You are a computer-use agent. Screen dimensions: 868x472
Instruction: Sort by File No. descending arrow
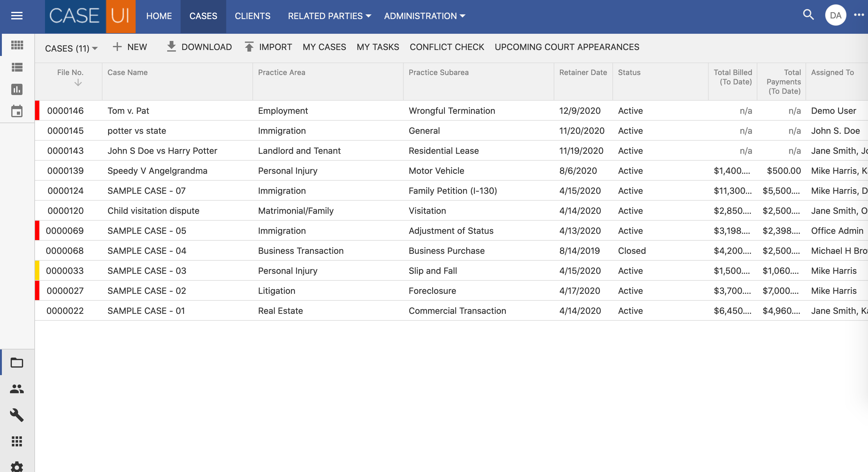pos(78,83)
